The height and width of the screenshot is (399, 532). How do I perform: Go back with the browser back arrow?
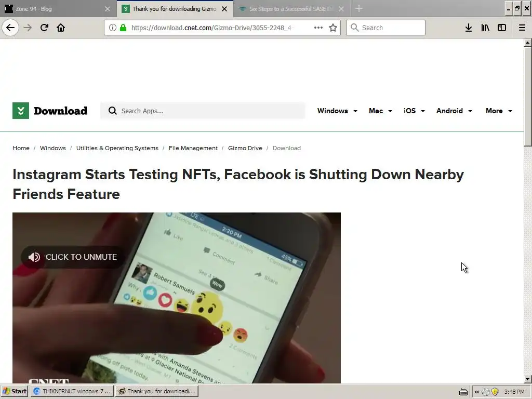click(x=10, y=28)
